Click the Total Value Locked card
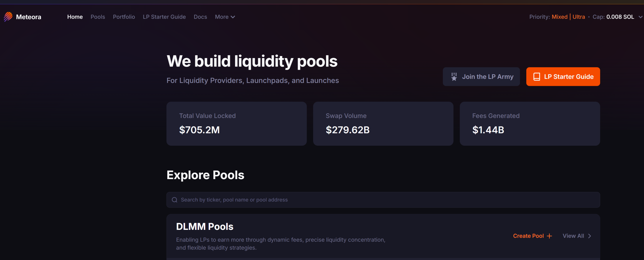Image resolution: width=644 pixels, height=260 pixels. click(236, 124)
